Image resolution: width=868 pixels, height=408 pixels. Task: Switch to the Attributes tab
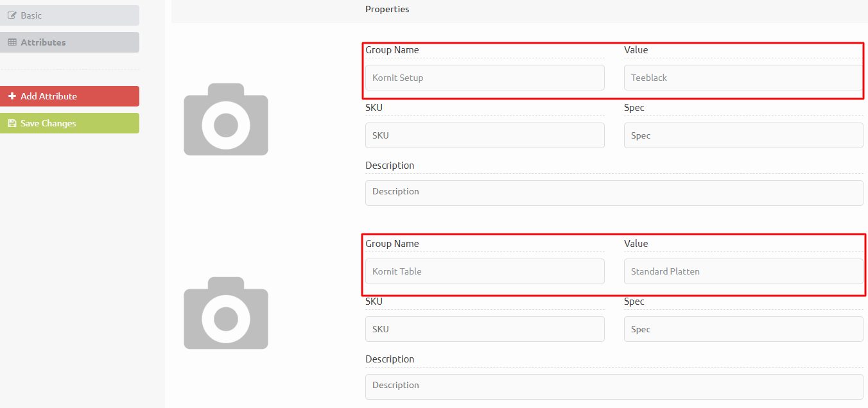[x=69, y=42]
